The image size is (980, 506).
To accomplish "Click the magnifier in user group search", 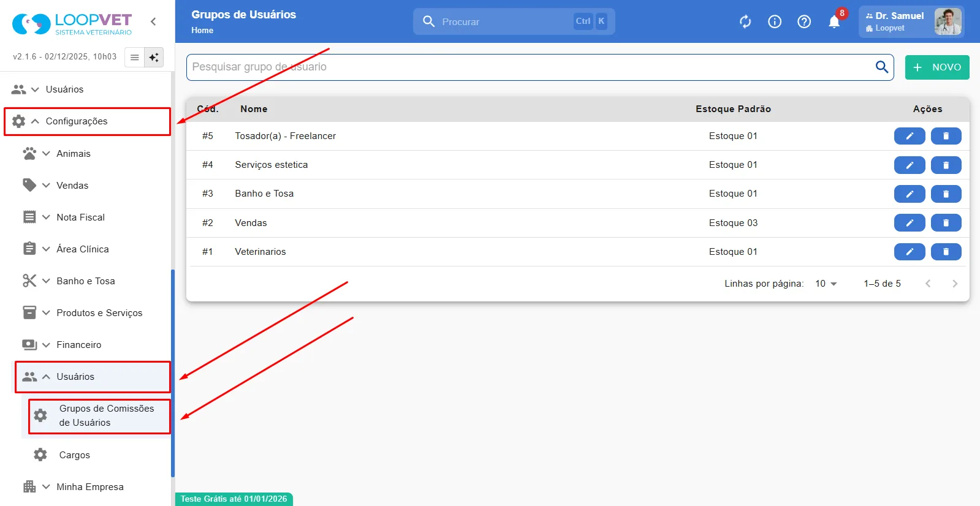I will click(x=882, y=67).
